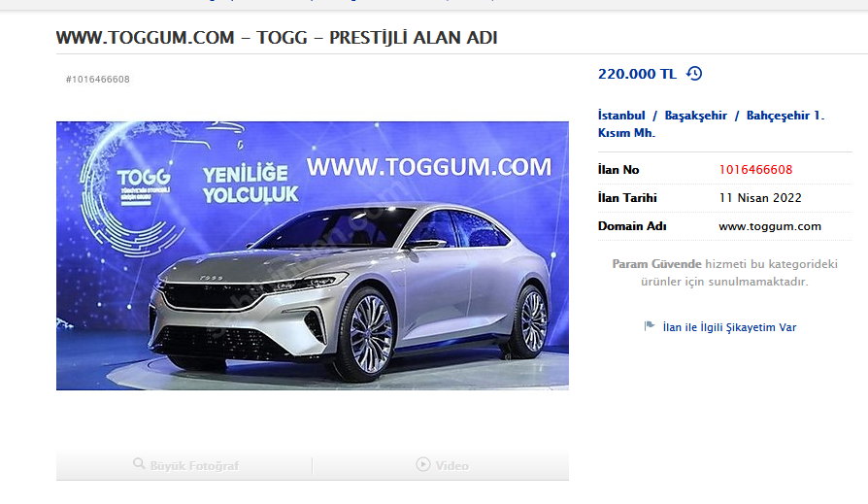Click the magnifier icon for Büyük Fotoğraf

coord(139,463)
